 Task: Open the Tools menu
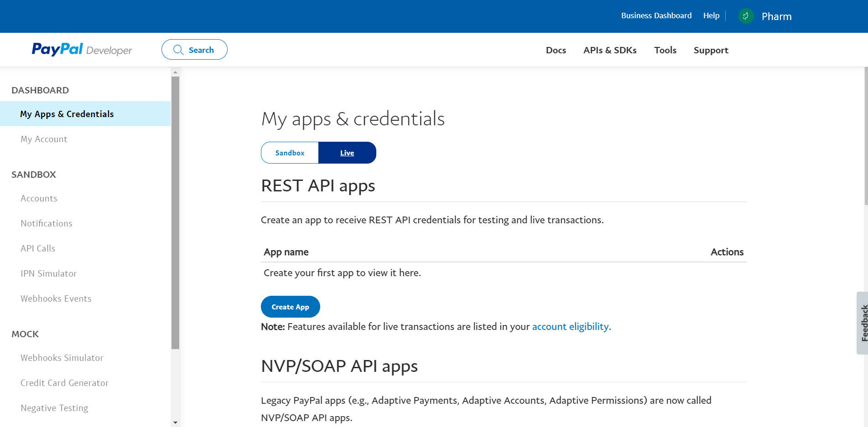pyautogui.click(x=665, y=50)
